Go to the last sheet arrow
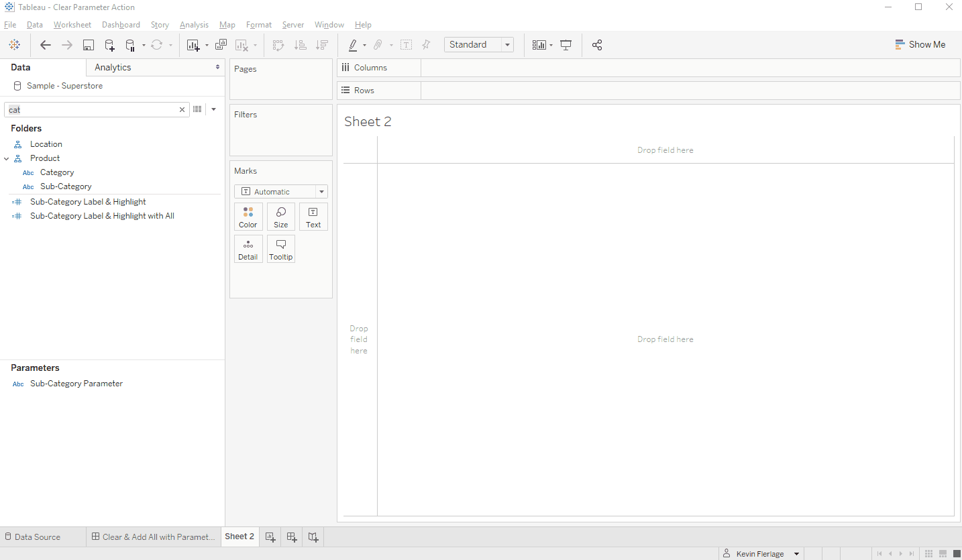This screenshot has height=560, width=962. [912, 553]
